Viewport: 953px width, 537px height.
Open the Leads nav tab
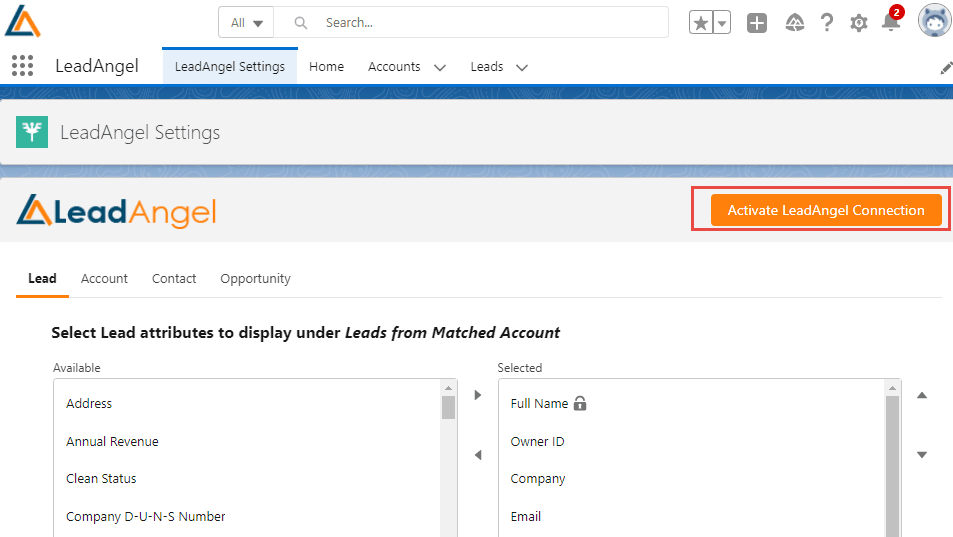coord(487,66)
